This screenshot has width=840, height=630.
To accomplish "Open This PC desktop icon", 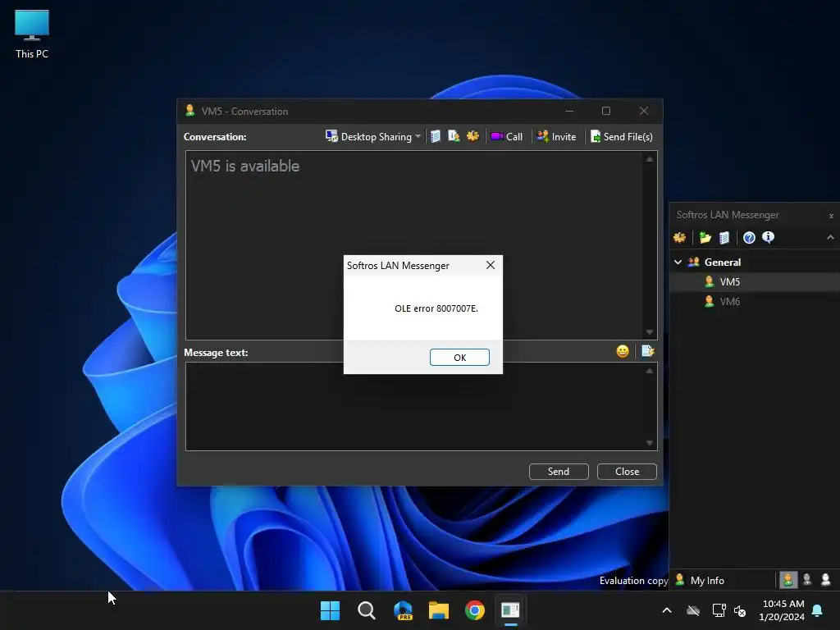I will coord(32,34).
